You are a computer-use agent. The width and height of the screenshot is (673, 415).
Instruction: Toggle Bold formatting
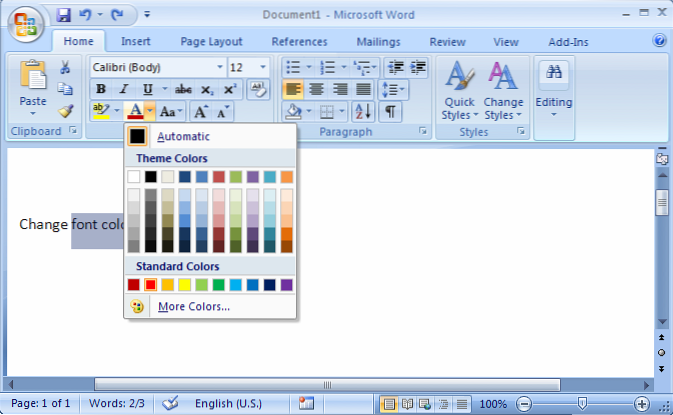coord(100,89)
